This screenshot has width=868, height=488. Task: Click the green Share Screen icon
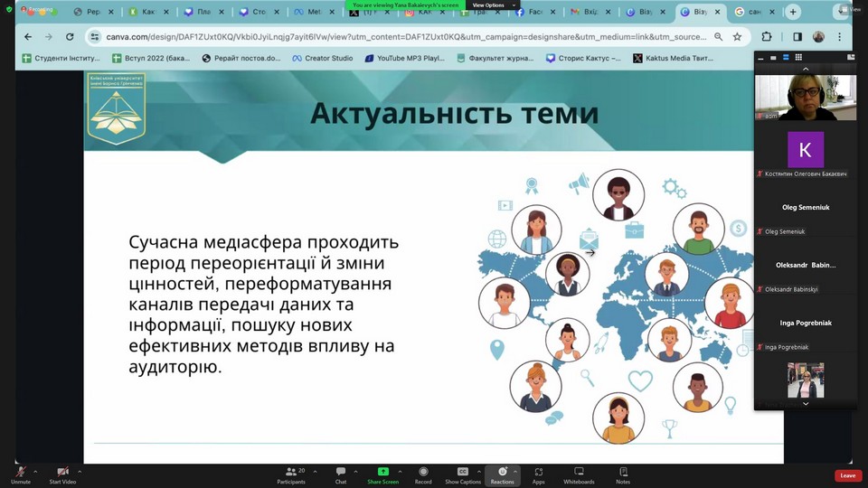(382, 472)
